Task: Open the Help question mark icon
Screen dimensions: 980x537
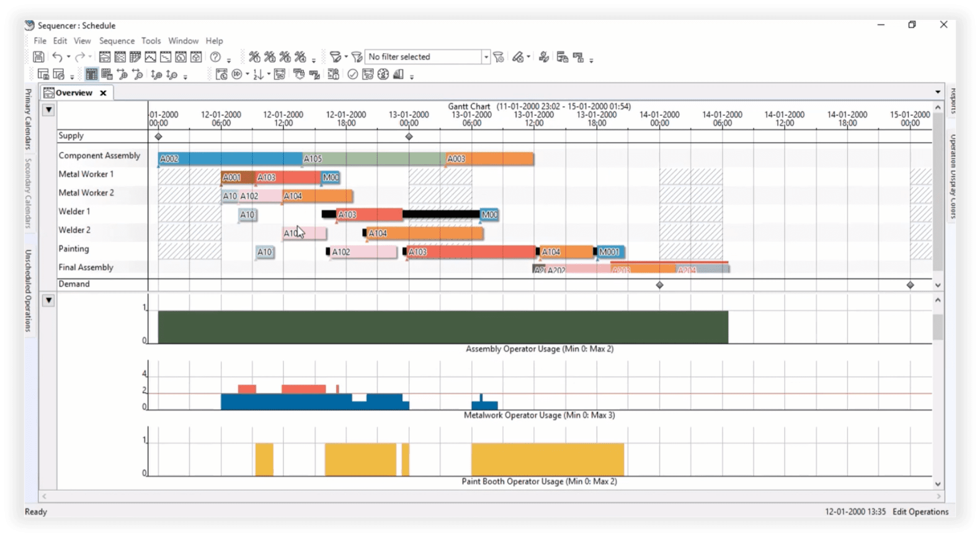Action: click(215, 57)
